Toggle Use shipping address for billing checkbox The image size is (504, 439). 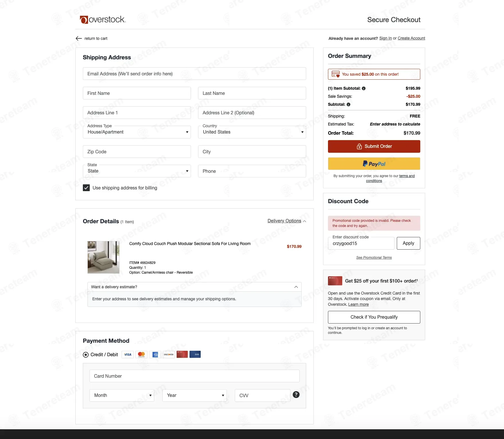[86, 188]
